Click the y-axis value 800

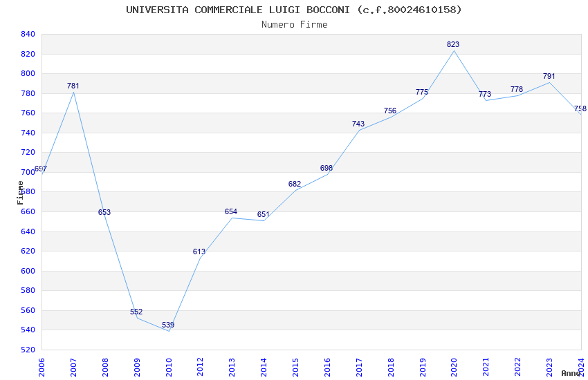coord(28,73)
